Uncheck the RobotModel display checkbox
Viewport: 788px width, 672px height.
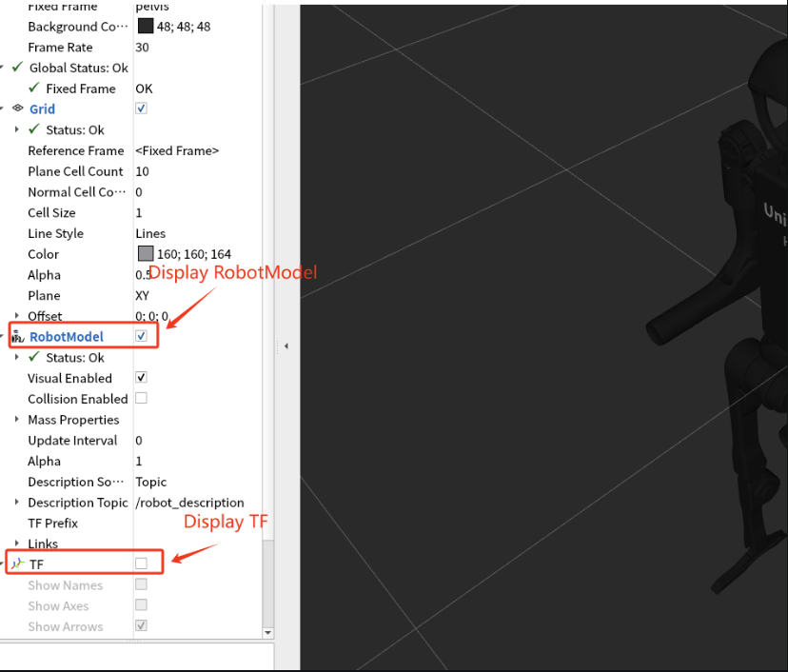(141, 336)
